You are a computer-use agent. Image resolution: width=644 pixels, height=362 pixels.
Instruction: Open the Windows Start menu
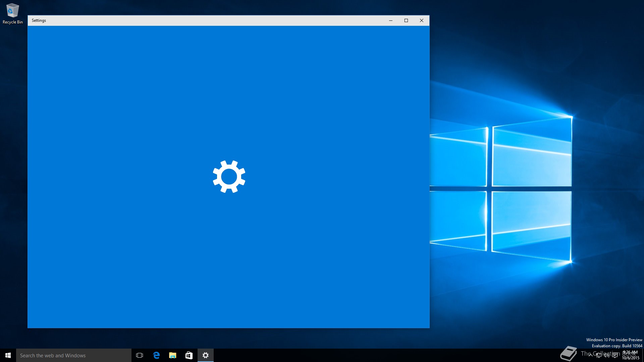(x=8, y=355)
